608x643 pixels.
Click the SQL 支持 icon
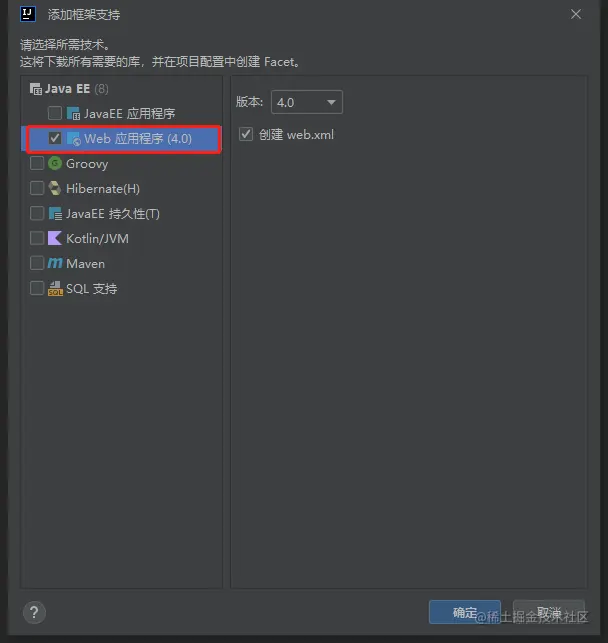point(55,288)
